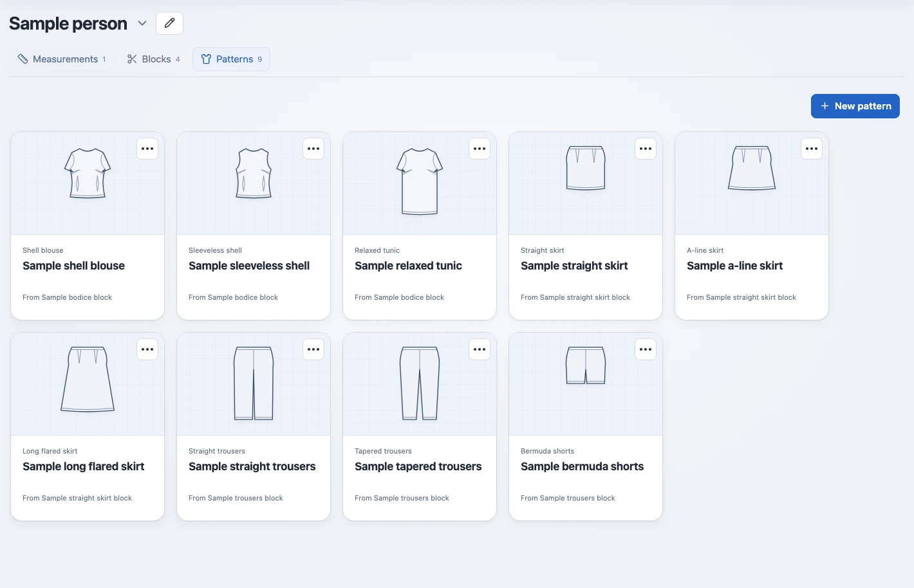Click 'From Sample trousers block' under bermuda shorts
914x588 pixels.
click(568, 498)
